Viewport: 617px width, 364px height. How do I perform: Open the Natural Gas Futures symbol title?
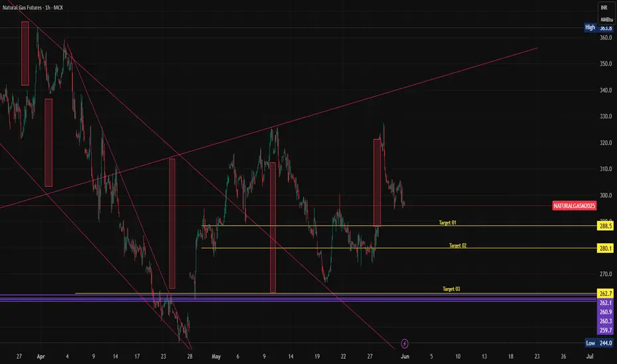(x=32, y=7)
